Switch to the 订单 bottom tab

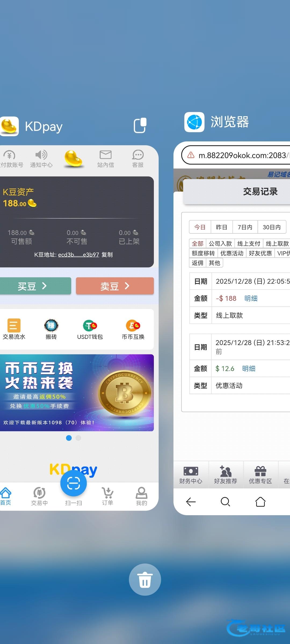point(107,496)
